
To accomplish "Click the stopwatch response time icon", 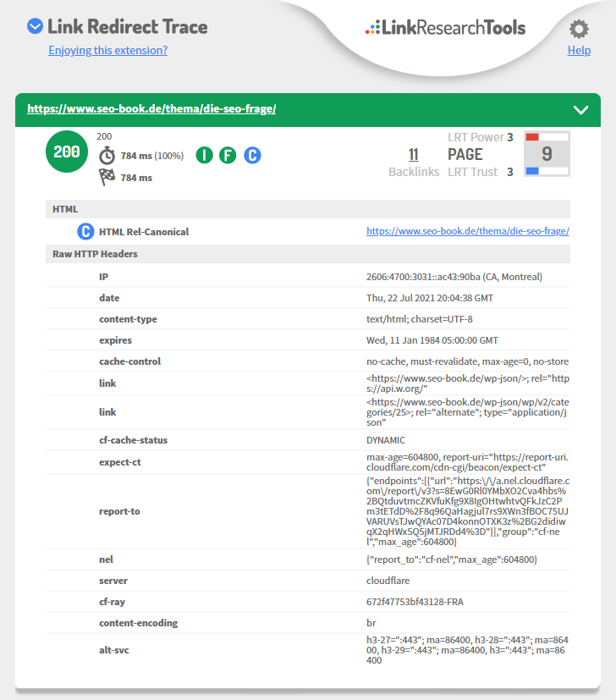I will (107, 156).
